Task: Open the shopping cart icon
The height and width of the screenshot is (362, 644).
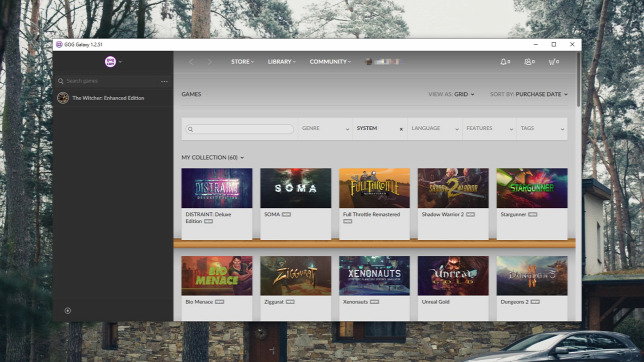Action: coord(554,62)
